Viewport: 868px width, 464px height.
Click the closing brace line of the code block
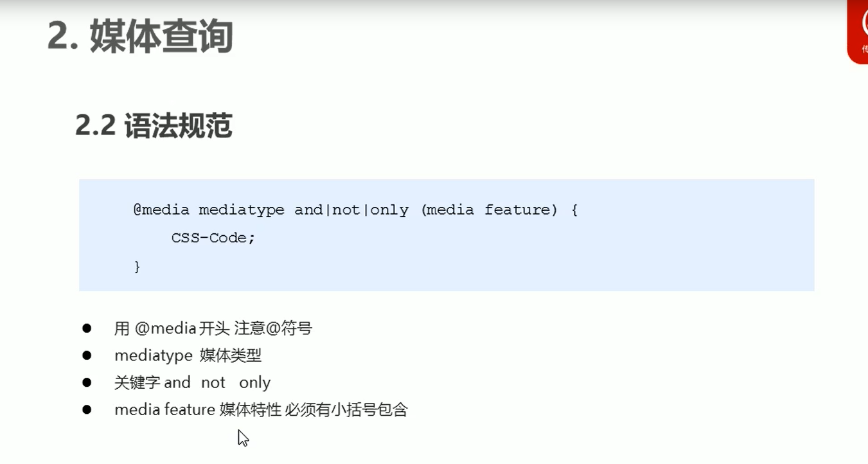click(137, 266)
